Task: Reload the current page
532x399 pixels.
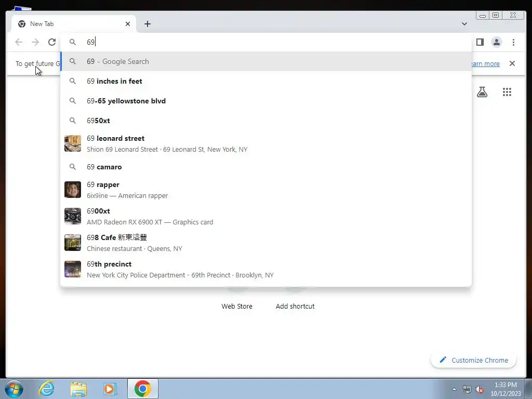Action: point(52,42)
